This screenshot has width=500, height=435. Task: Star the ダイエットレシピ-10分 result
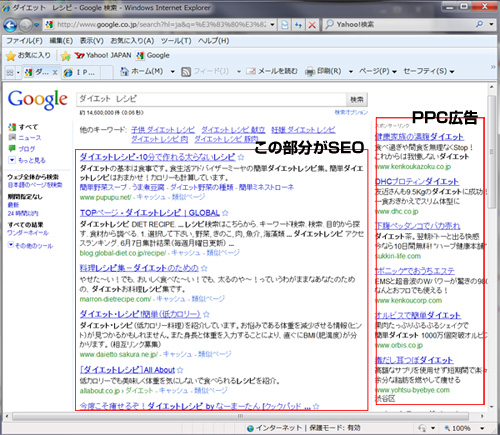[x=241, y=157]
